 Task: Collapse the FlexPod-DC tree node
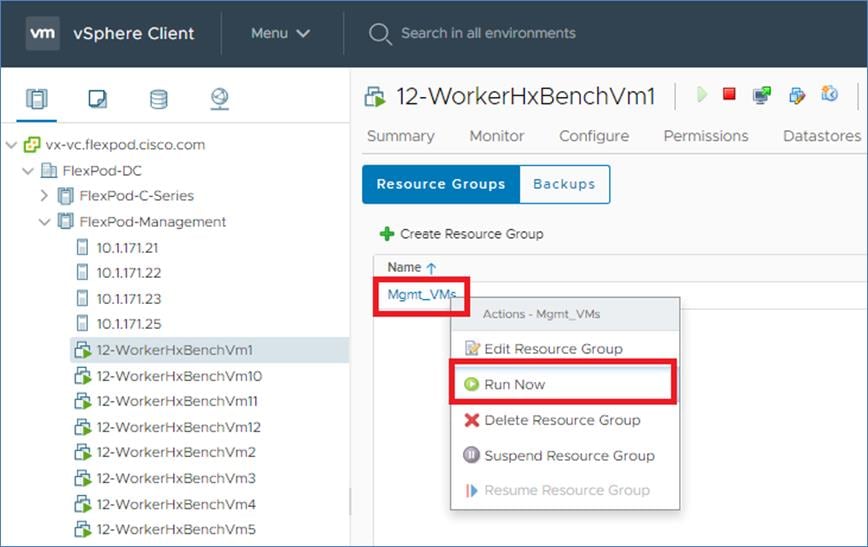[x=28, y=171]
